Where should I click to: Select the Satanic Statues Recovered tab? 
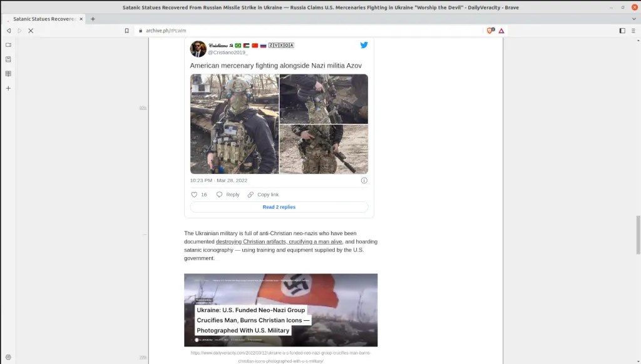click(44, 19)
